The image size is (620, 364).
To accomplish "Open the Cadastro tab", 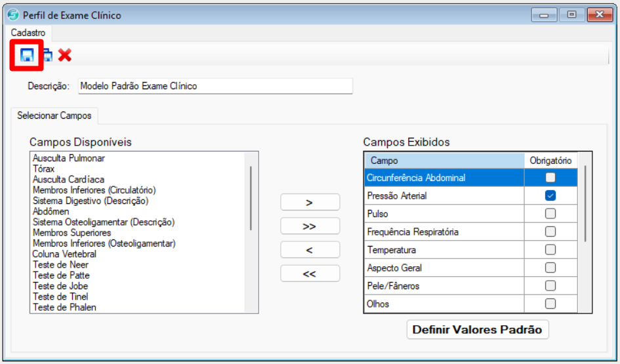I will [28, 33].
